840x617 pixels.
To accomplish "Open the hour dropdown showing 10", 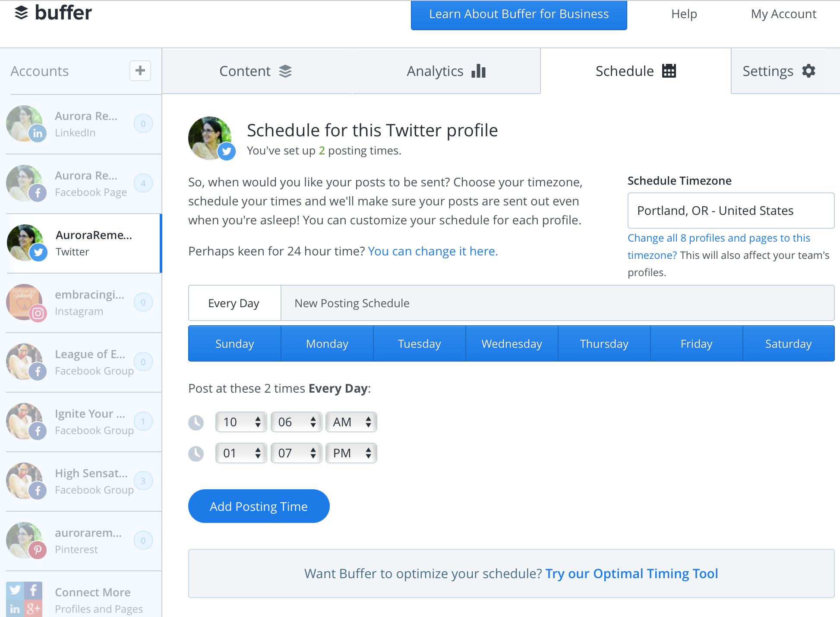I will coord(241,422).
